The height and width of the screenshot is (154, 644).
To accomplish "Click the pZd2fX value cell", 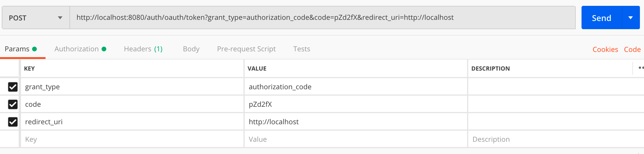I will pyautogui.click(x=355, y=104).
